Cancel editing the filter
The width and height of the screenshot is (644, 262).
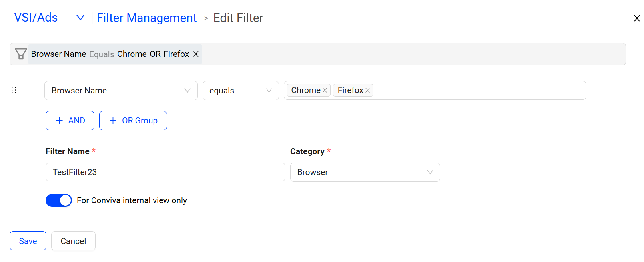point(73,241)
